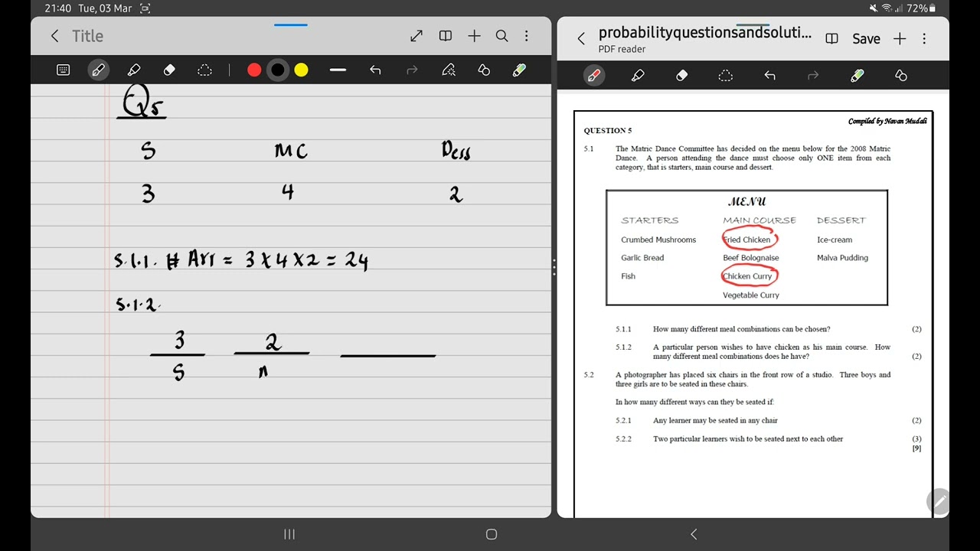The width and height of the screenshot is (980, 551).
Task: Select the pen in PDF toolbar
Action: pos(593,75)
